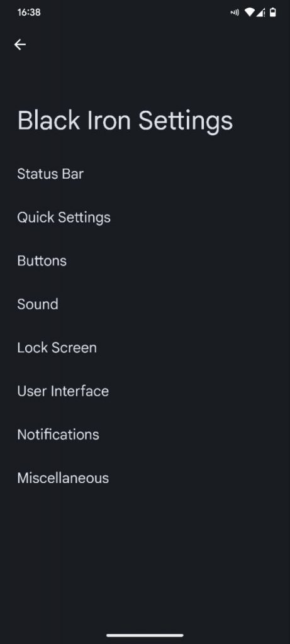Screen dimensions: 290x644
Task: Tap the battery level icon
Action: point(273,13)
